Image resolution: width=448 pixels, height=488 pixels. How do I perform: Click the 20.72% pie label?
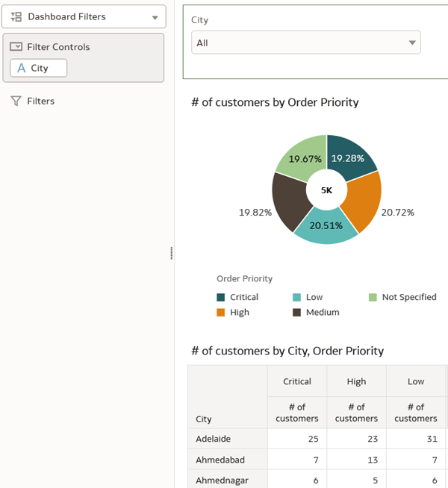[398, 213]
